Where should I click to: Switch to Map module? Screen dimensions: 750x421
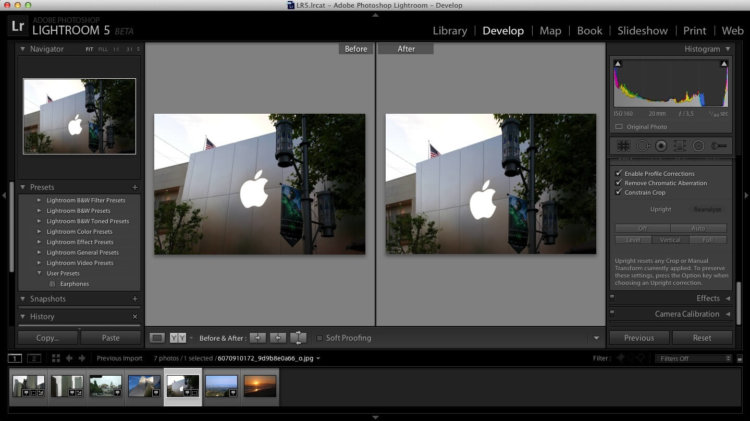pyautogui.click(x=550, y=31)
